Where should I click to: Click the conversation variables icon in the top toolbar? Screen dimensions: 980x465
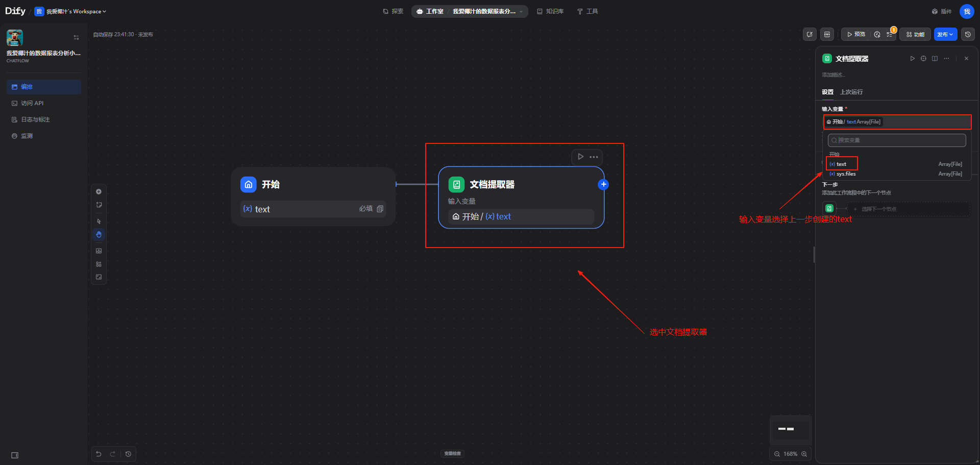810,34
